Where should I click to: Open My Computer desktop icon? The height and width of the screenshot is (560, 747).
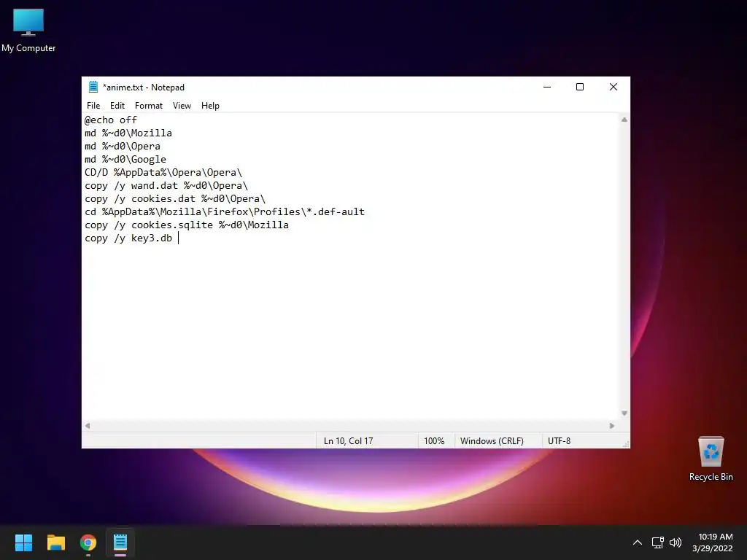pyautogui.click(x=28, y=30)
